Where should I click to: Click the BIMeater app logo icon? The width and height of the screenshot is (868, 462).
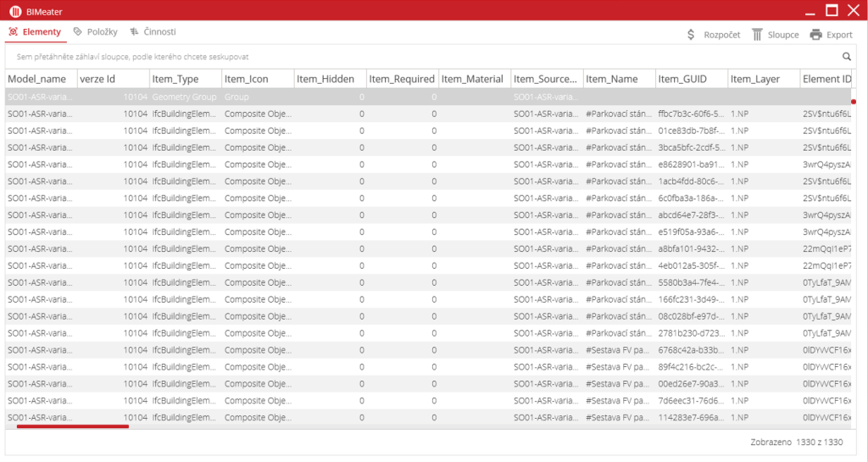14,11
